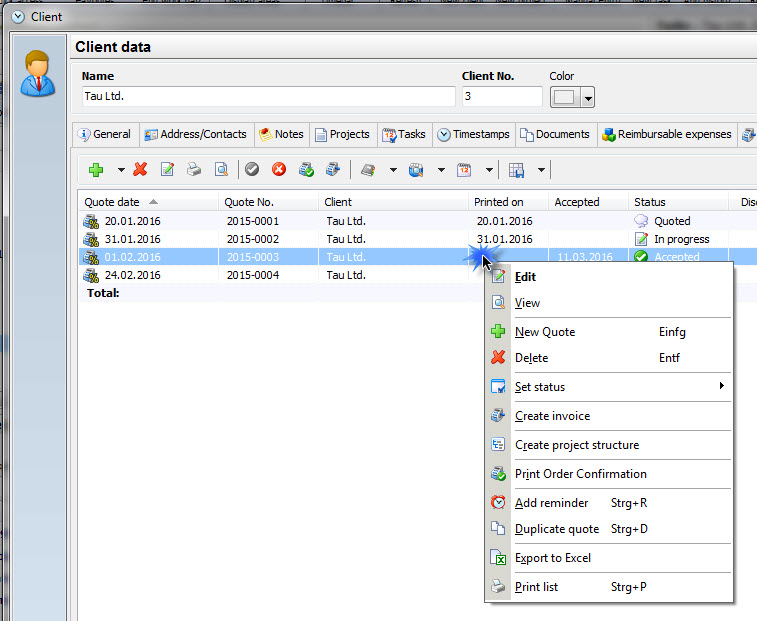
Task: Open dropdown arrow next to green plus
Action: (121, 170)
